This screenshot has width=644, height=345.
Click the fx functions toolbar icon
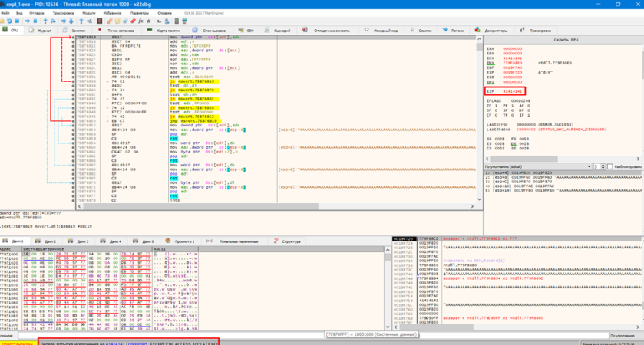(x=140, y=21)
